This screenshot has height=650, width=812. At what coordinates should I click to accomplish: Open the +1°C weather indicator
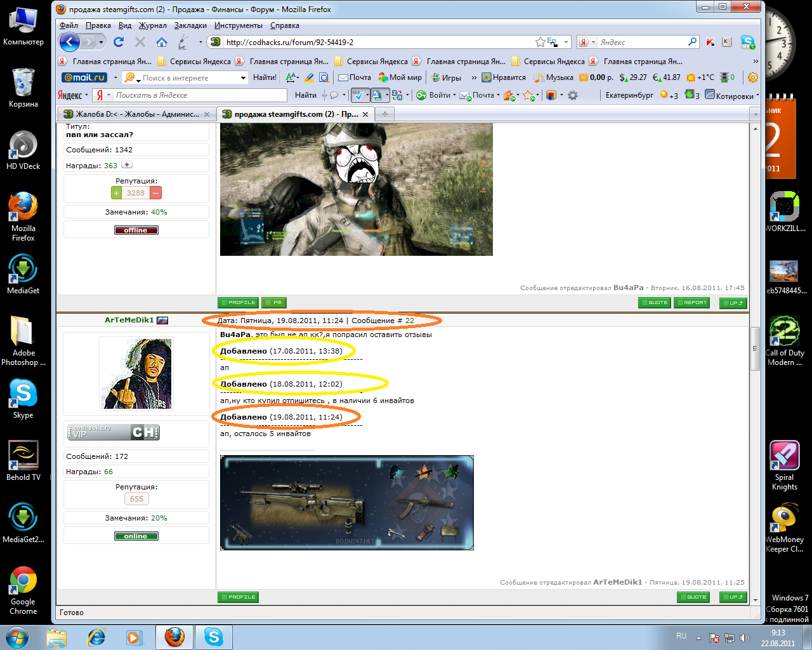point(700,77)
